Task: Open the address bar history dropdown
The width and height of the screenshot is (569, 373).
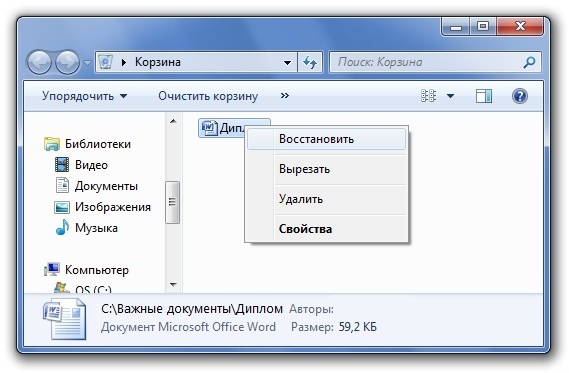Action: (x=287, y=63)
